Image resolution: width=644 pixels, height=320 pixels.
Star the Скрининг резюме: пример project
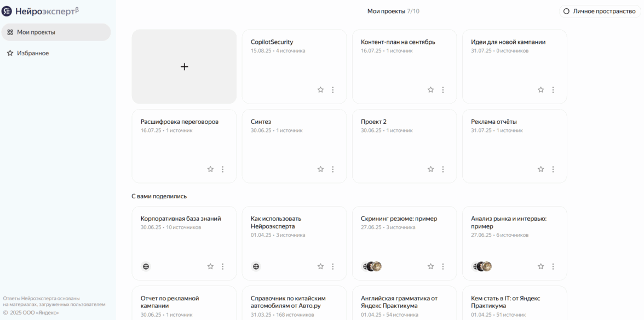[430, 266]
